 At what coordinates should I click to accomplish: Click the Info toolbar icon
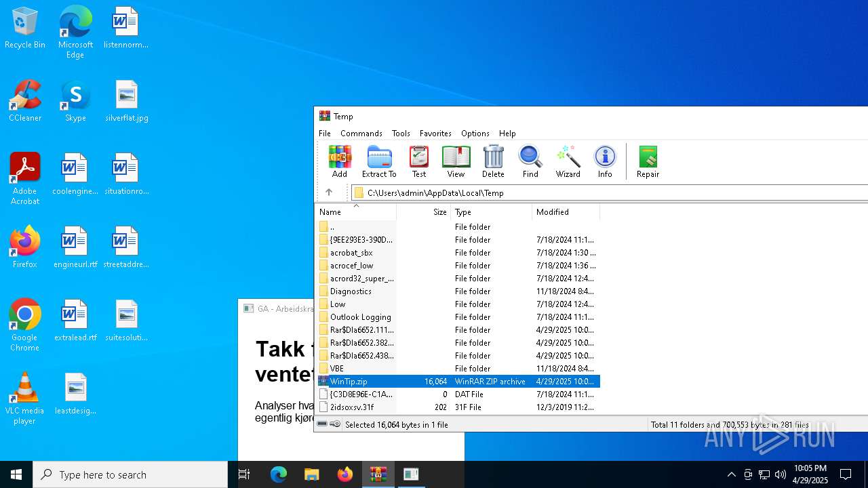tap(605, 161)
